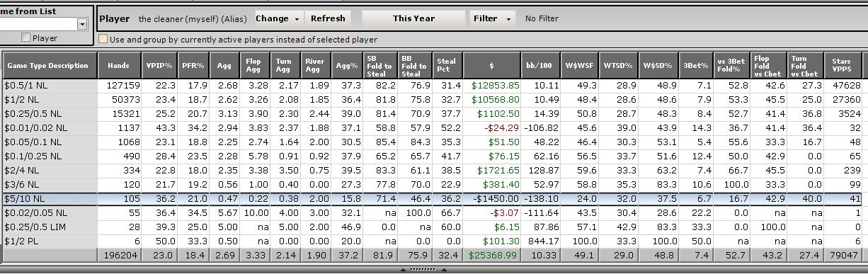The width and height of the screenshot is (868, 274).
Task: Sort by Stars VPPS column header
Action: 843,65
